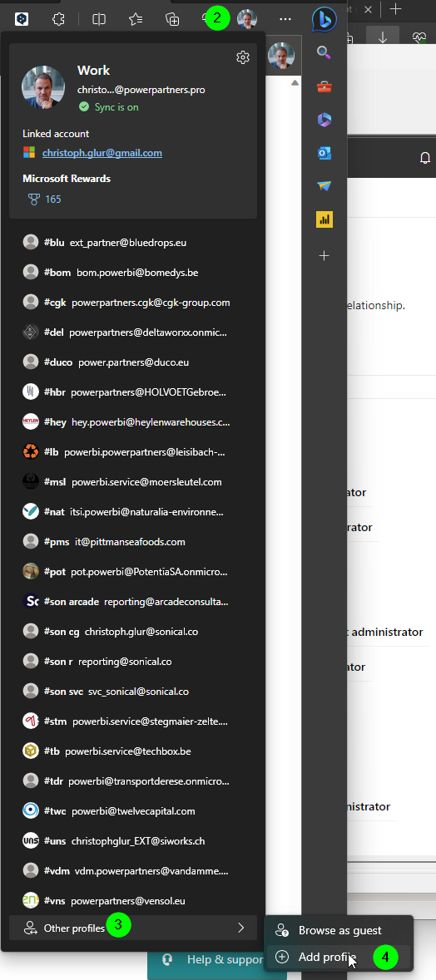Select the #nat naturalia profile
This screenshot has width=436, height=980.
tap(133, 511)
